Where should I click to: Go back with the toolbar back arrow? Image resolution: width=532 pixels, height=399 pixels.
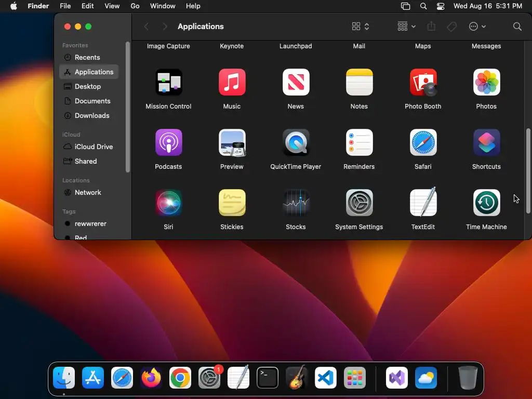tap(147, 26)
